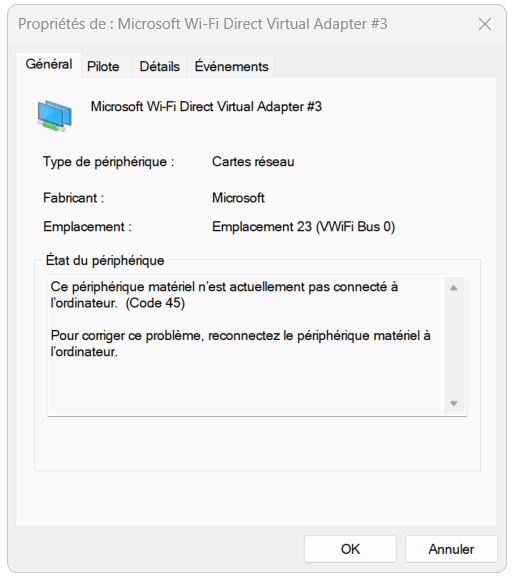Screen dimensions: 512x580
Task: Click the dialog title bar text
Action: tap(202, 24)
